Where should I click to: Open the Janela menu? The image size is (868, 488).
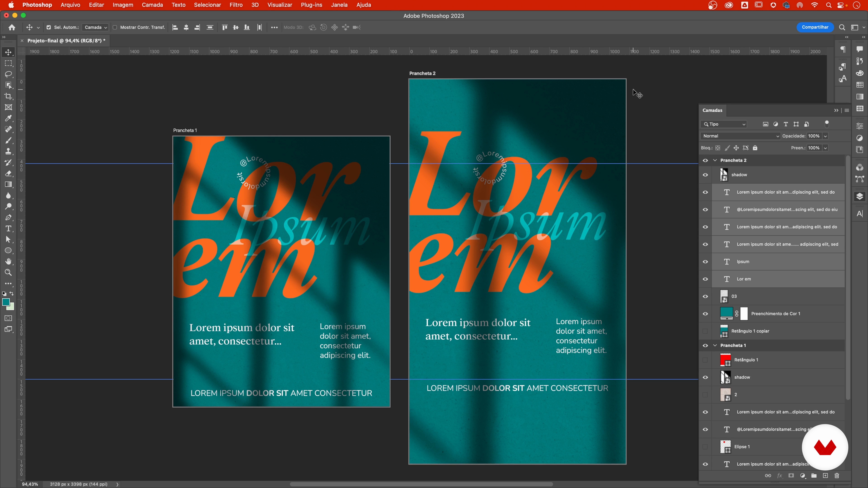pos(339,5)
